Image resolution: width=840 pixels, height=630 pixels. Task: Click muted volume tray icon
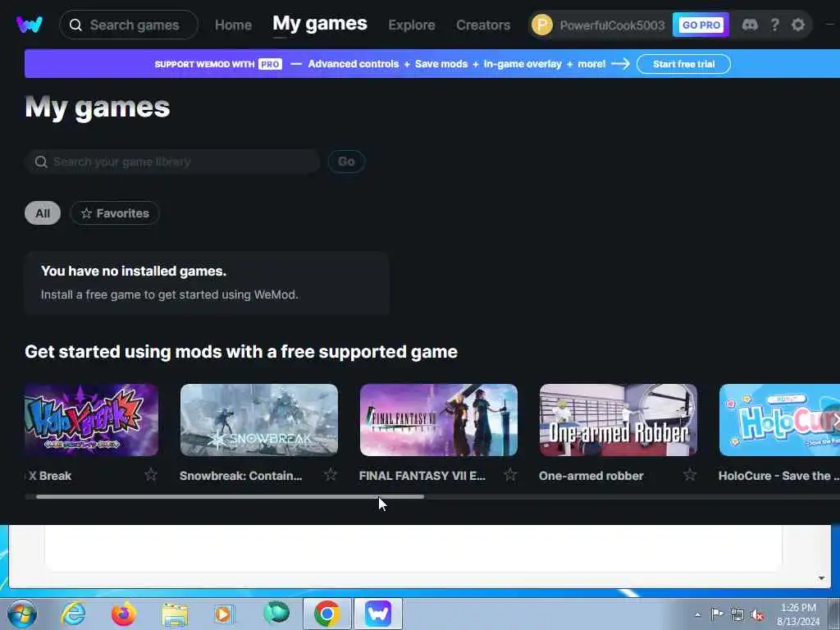757,615
